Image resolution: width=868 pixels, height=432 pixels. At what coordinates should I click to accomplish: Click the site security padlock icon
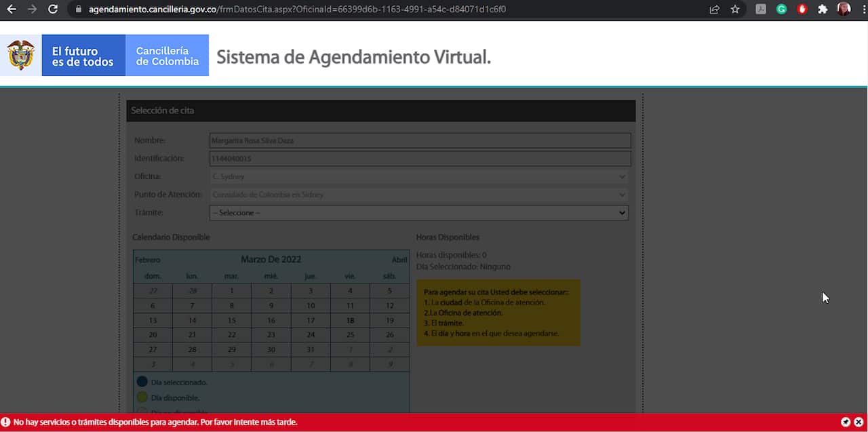[77, 9]
